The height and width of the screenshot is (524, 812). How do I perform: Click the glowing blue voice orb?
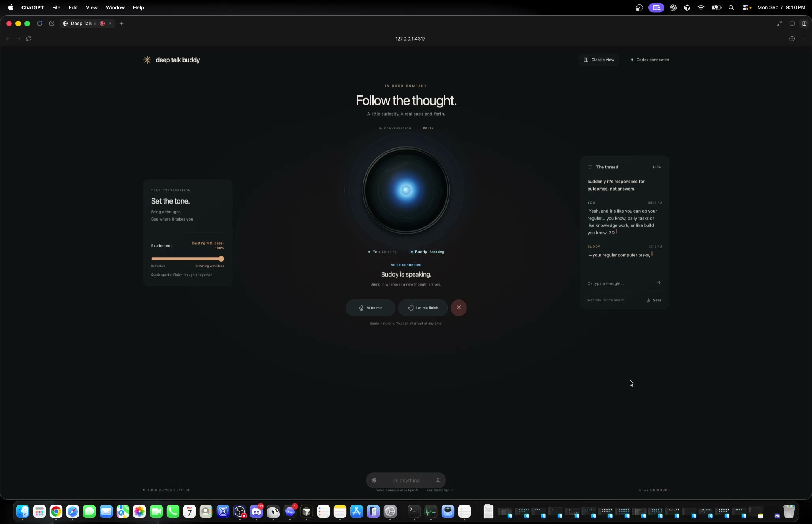click(x=406, y=190)
